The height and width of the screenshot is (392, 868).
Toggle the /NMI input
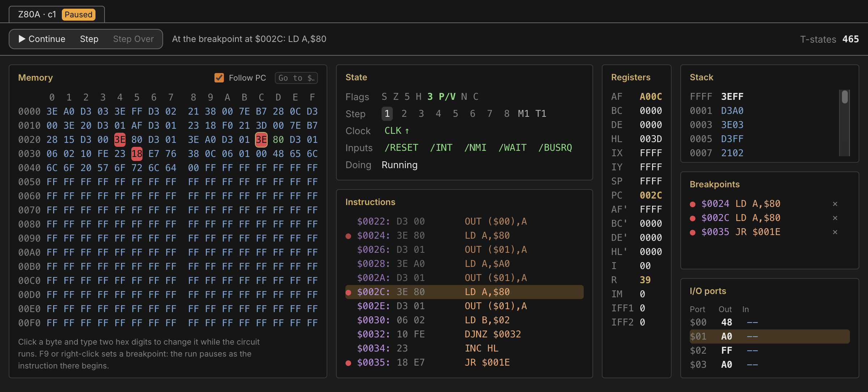[475, 148]
